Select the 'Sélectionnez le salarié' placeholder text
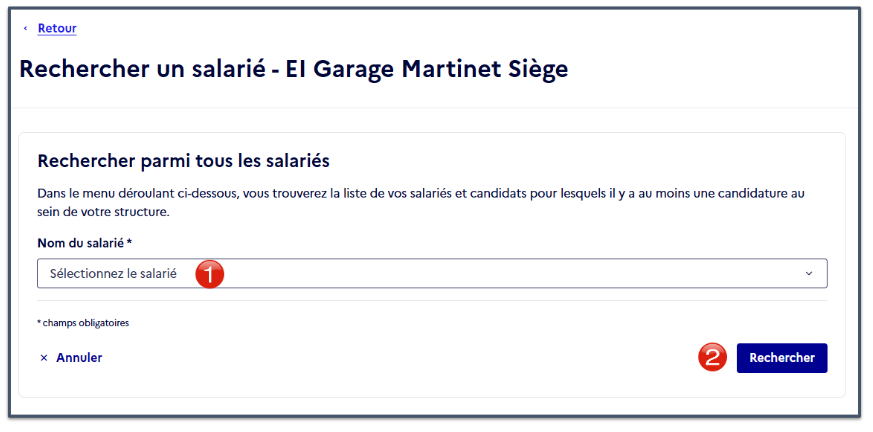This screenshot has width=873, height=432. pyautogui.click(x=113, y=274)
